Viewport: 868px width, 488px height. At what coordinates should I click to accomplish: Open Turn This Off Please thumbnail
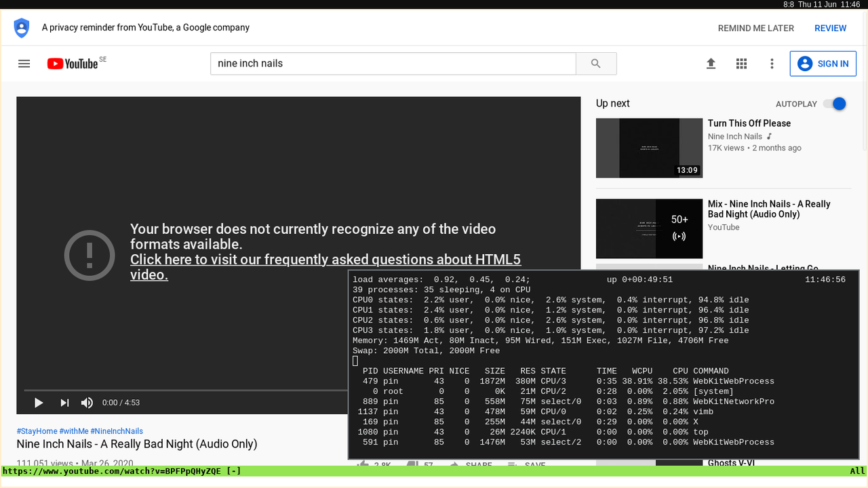coord(649,148)
